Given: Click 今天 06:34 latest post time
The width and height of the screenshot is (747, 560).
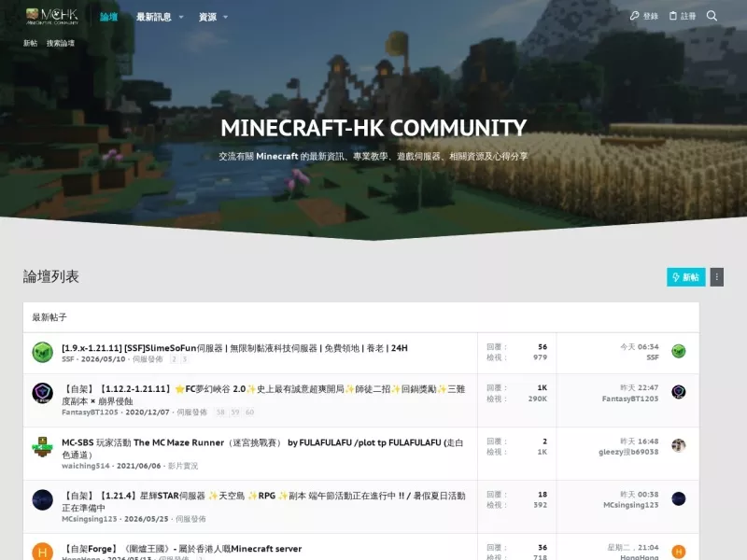Looking at the screenshot, I should pyautogui.click(x=640, y=346).
